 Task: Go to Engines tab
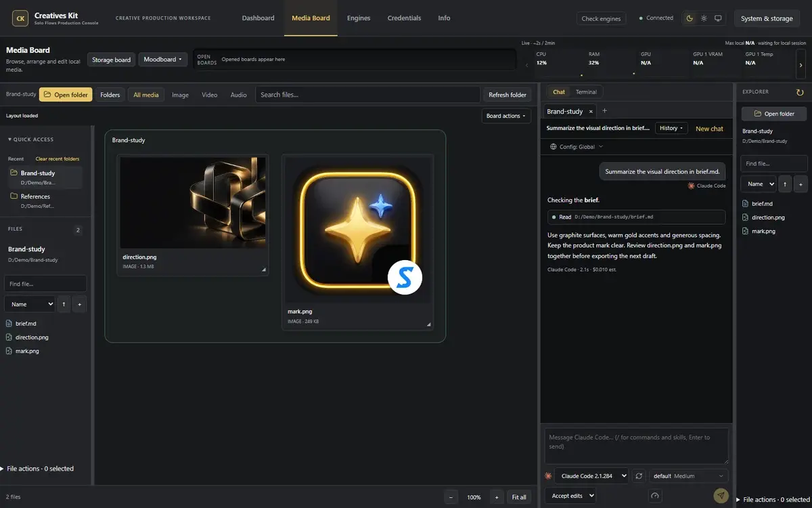359,18
